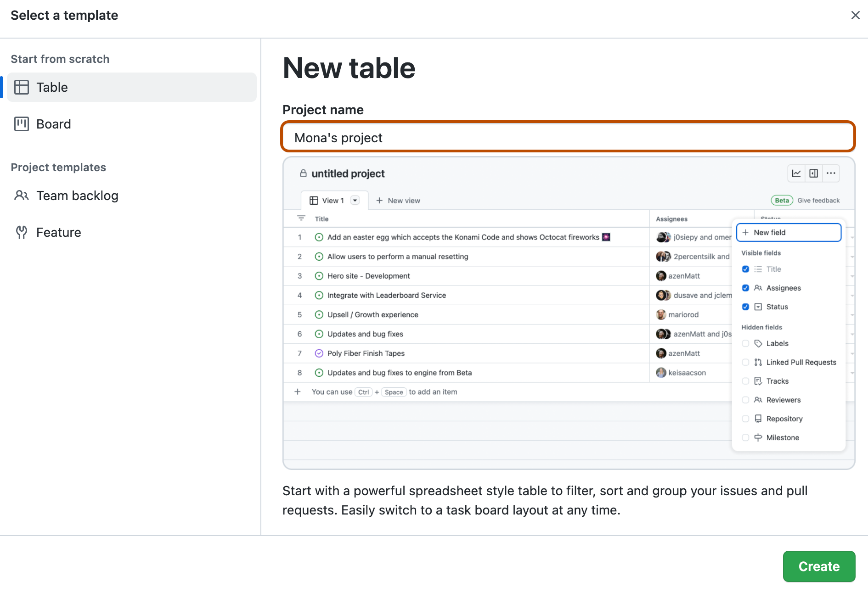The height and width of the screenshot is (593, 868).
Task: Click the Status field icon
Action: [758, 307]
